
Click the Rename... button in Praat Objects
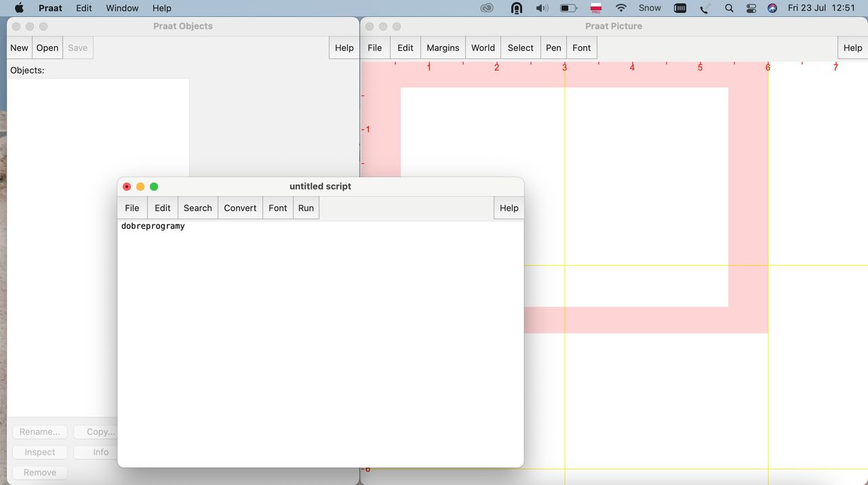click(39, 431)
